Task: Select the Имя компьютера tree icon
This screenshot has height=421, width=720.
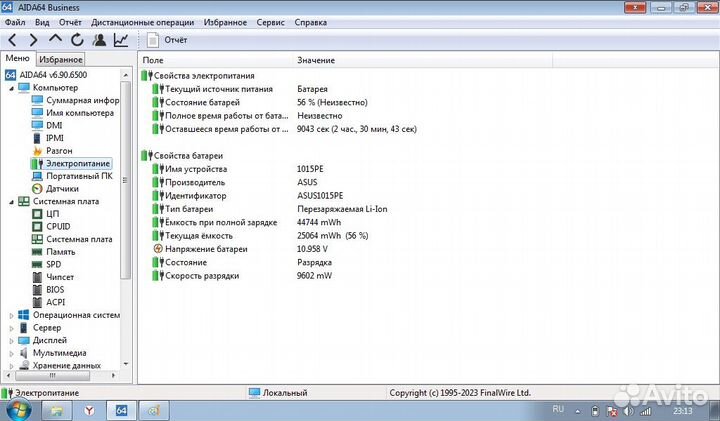Action: point(37,112)
